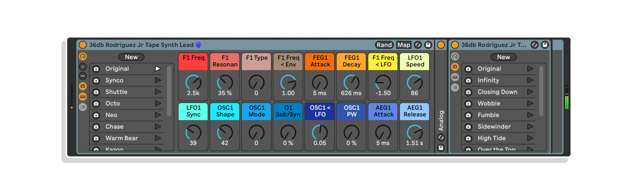Image resolution: width=644 pixels, height=185 pixels.
Task: Toggle the right rack device activator
Action: pos(455,45)
